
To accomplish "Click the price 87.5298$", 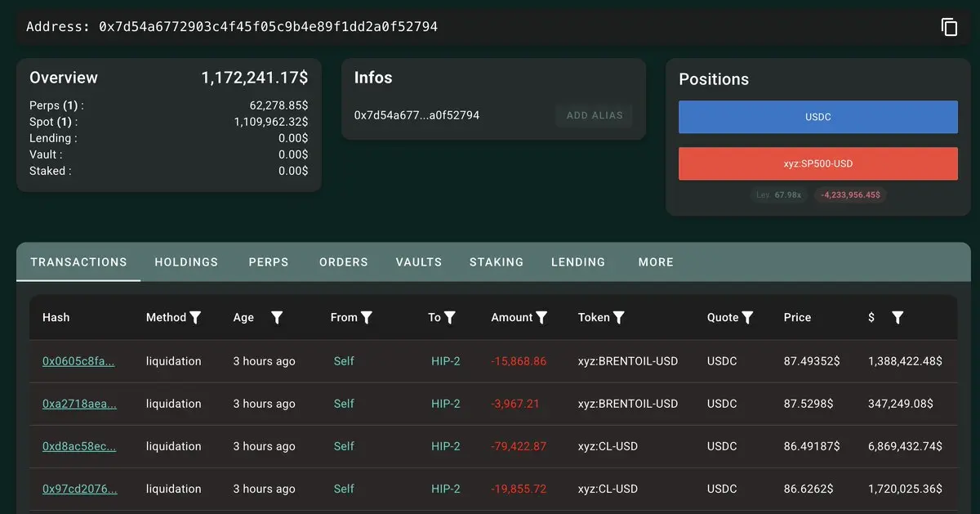I will (808, 404).
